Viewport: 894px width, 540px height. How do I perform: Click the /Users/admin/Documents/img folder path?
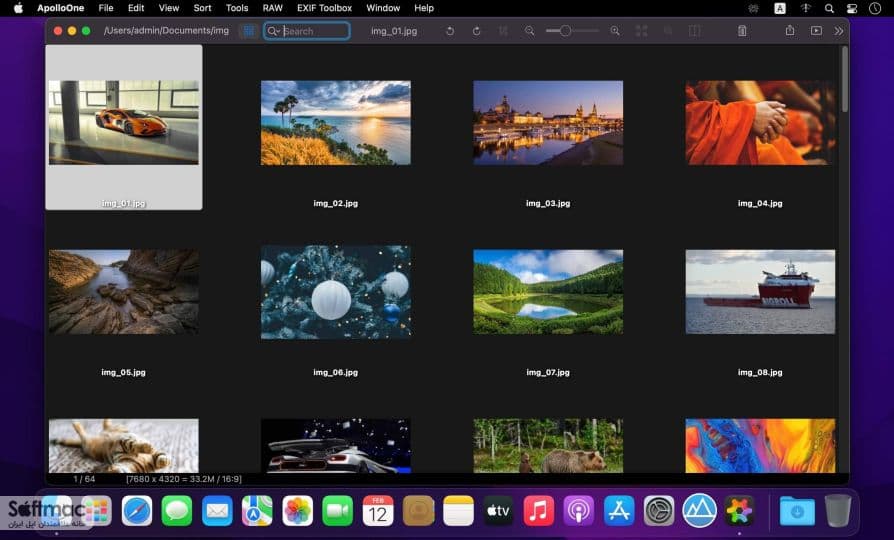tap(166, 31)
